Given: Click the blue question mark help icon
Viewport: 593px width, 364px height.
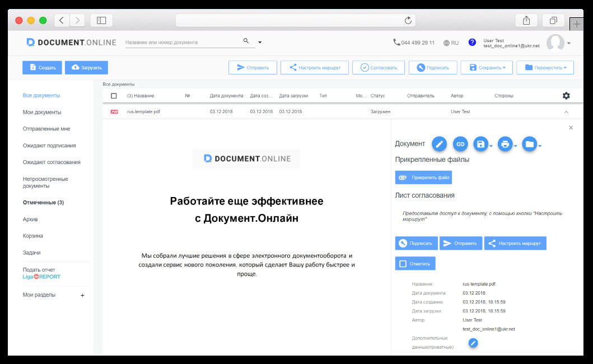Looking at the screenshot, I should click(472, 43).
